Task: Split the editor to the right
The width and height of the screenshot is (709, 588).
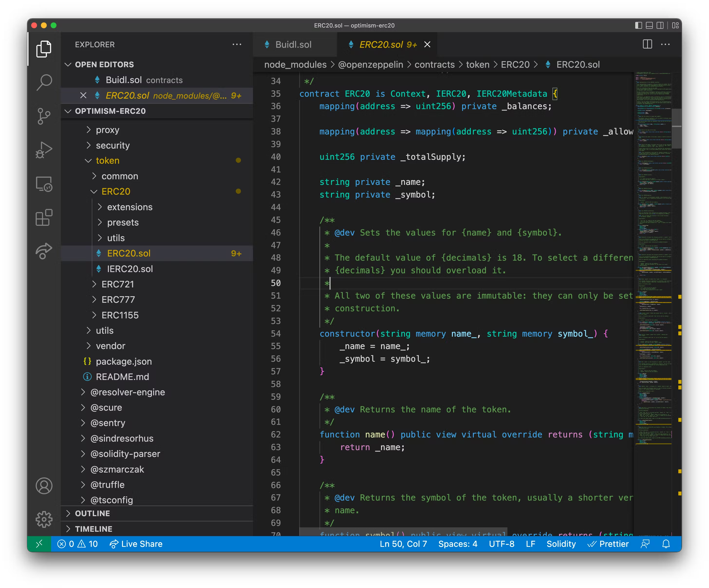Action: [647, 44]
